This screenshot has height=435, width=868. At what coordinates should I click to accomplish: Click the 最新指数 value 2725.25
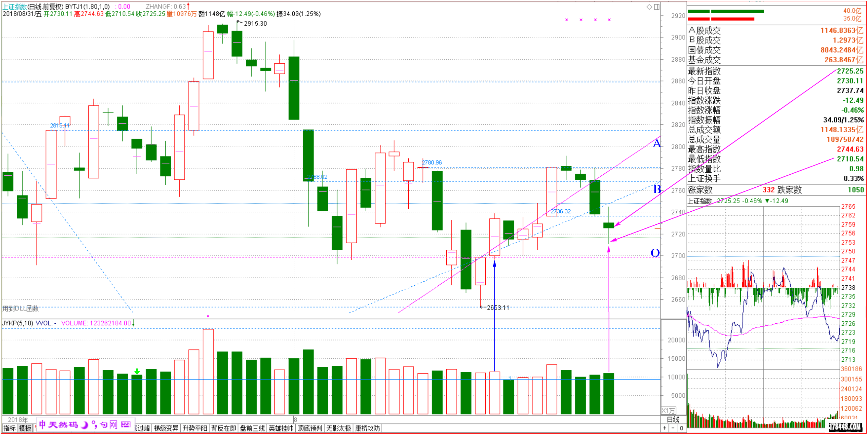coord(850,71)
